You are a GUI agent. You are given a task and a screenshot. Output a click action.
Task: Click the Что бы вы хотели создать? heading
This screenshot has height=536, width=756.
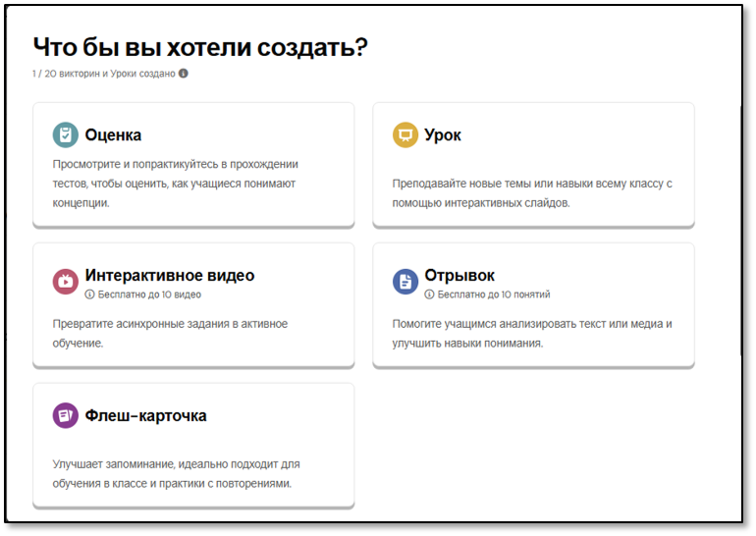point(200,48)
